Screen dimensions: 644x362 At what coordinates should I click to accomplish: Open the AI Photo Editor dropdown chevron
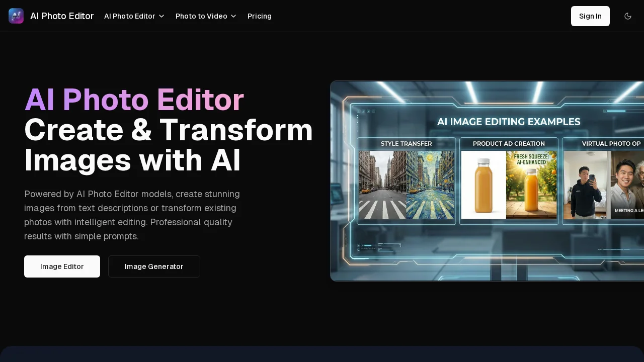(162, 16)
